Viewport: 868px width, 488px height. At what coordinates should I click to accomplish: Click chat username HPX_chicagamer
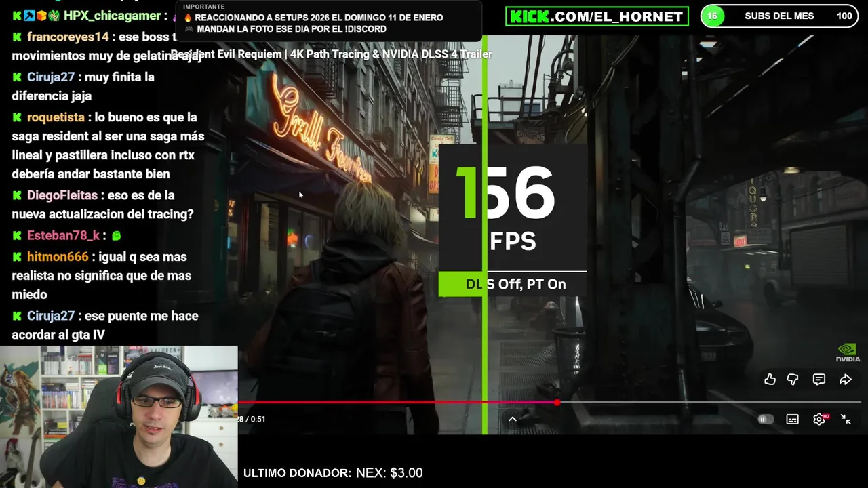pyautogui.click(x=112, y=16)
